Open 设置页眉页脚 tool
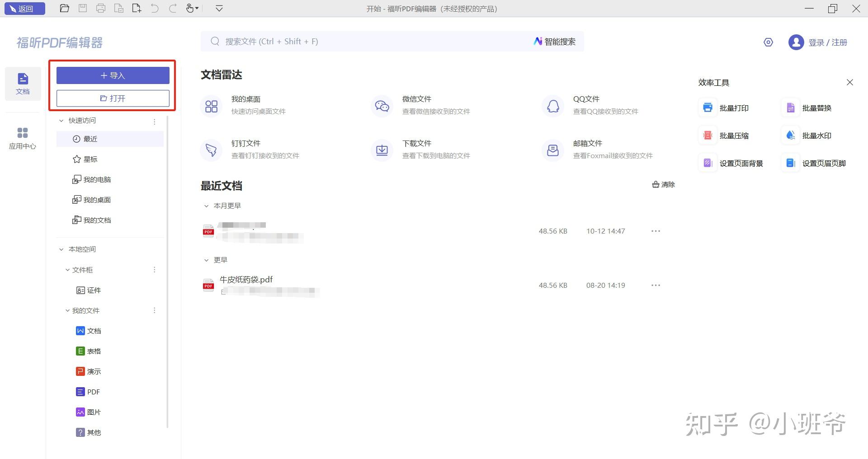This screenshot has width=868, height=459. 824,163
